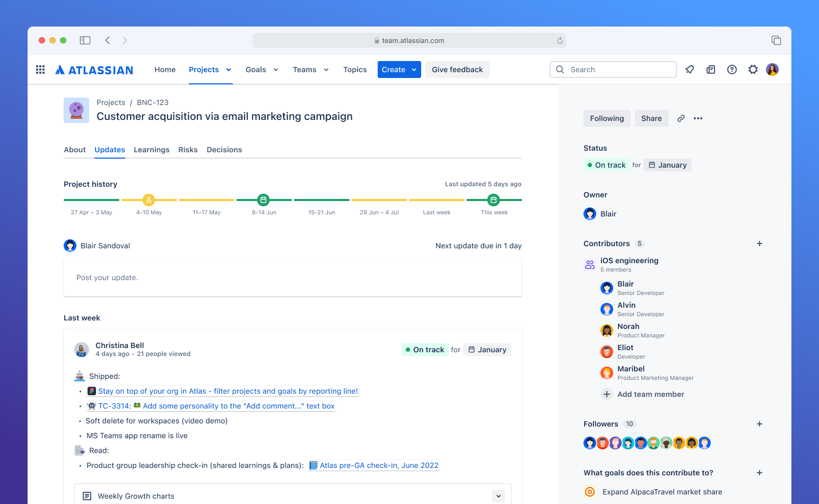Select the Updates tab

pyautogui.click(x=110, y=150)
